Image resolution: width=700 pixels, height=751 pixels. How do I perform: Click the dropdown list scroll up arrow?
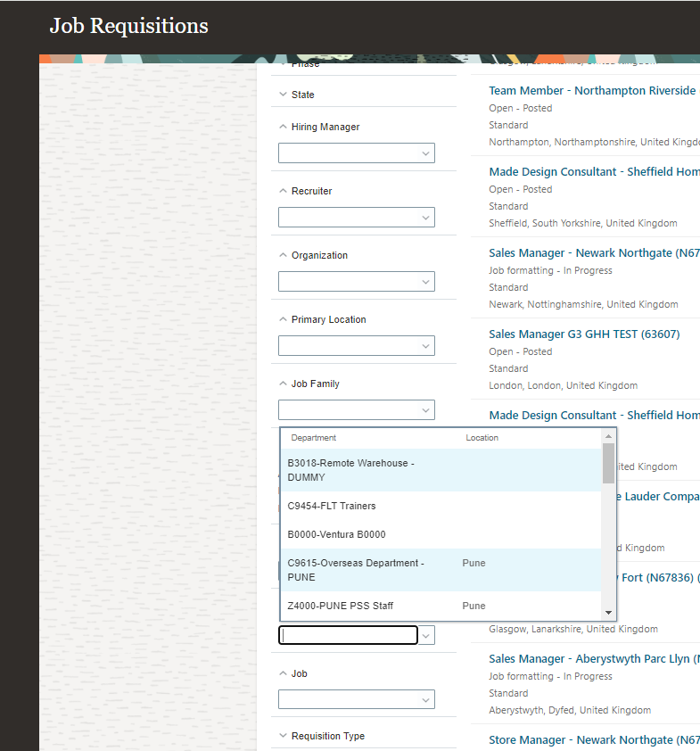click(608, 436)
